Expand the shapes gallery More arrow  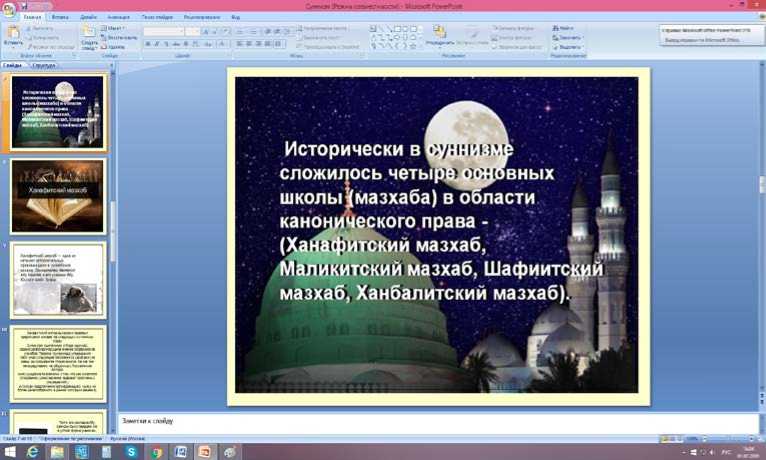coord(421,47)
